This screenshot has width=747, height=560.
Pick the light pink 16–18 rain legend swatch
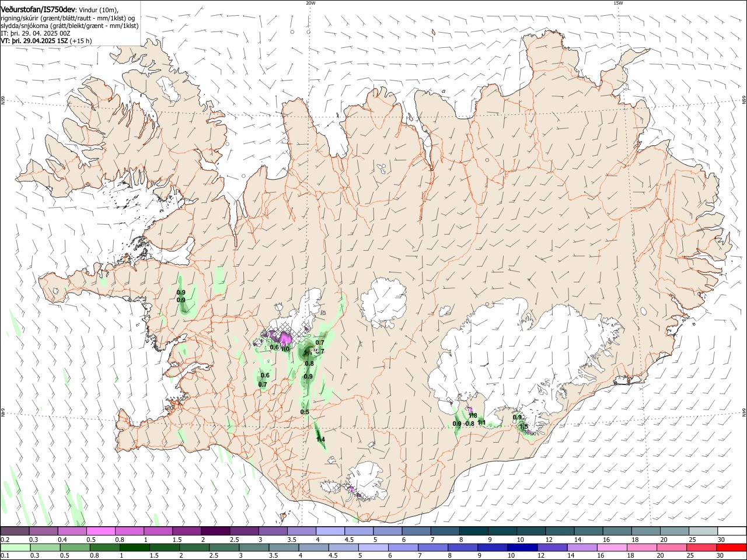click(x=611, y=547)
